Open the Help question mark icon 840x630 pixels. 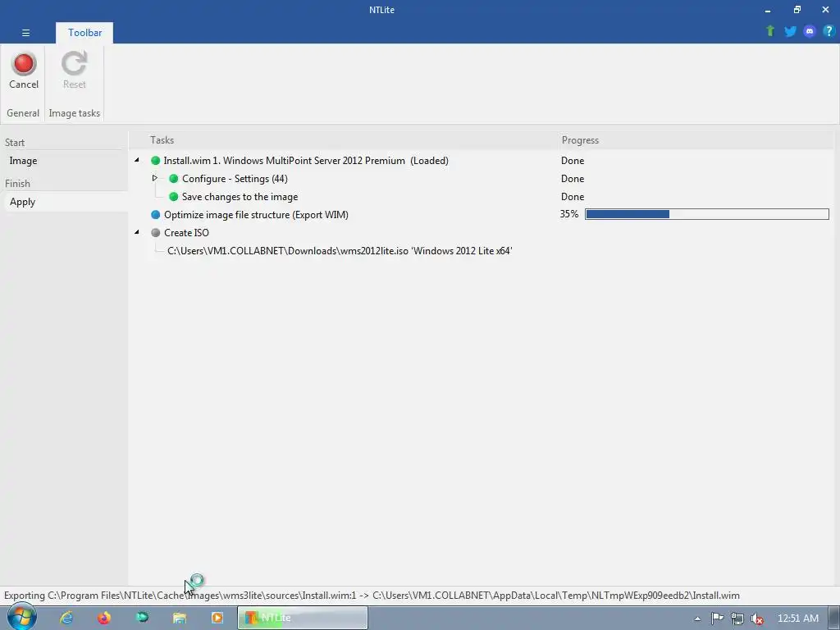tap(829, 31)
